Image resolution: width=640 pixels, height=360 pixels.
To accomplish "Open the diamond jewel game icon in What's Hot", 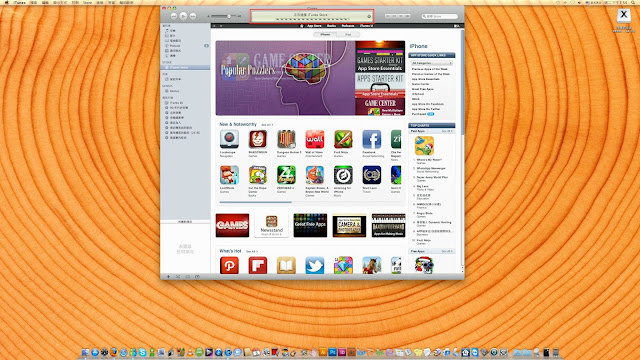I will click(x=343, y=265).
